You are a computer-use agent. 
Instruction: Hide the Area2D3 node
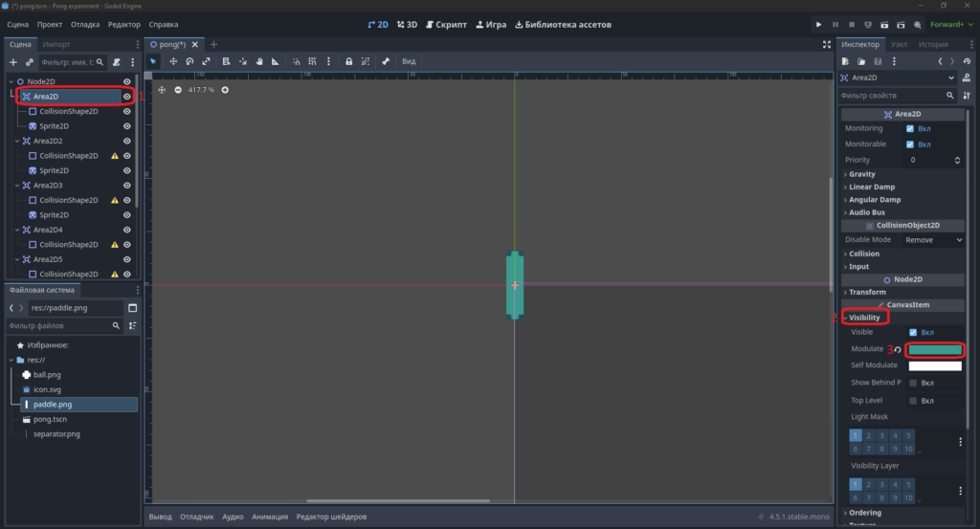127,186
